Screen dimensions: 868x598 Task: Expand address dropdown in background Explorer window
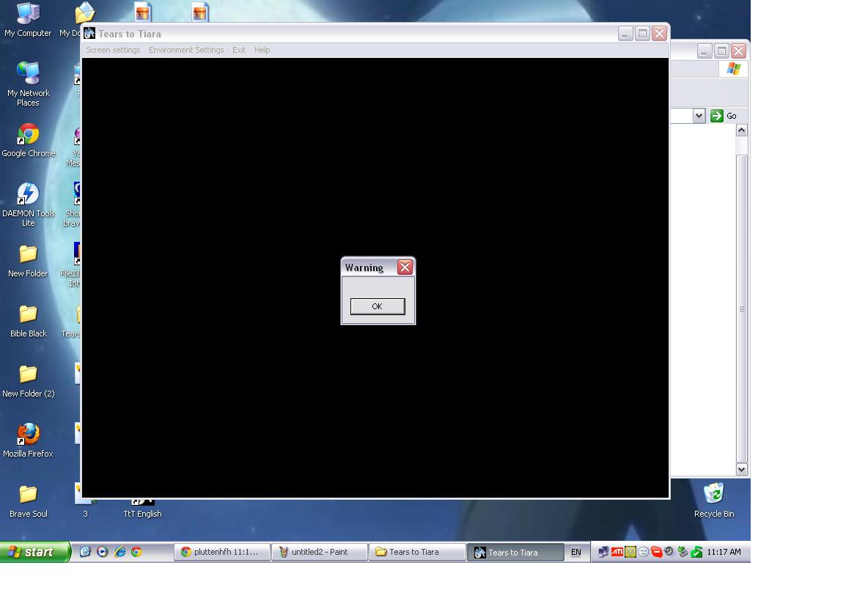point(699,116)
